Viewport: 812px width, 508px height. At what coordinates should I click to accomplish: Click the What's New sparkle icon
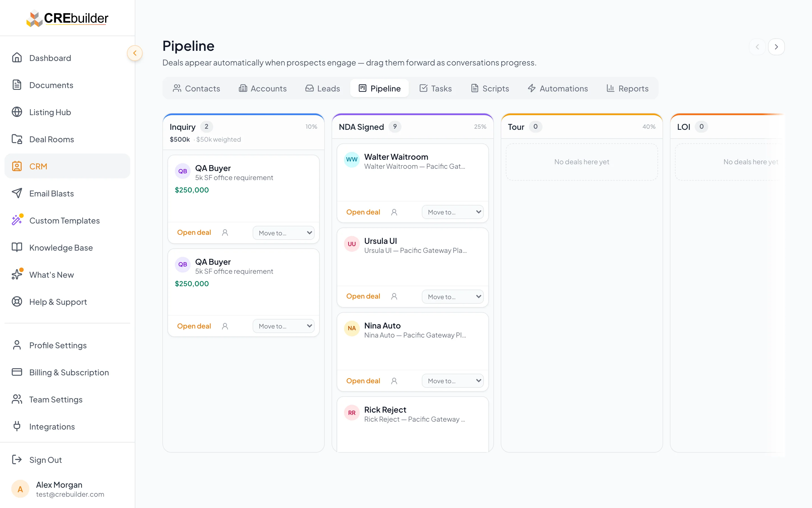pos(17,275)
